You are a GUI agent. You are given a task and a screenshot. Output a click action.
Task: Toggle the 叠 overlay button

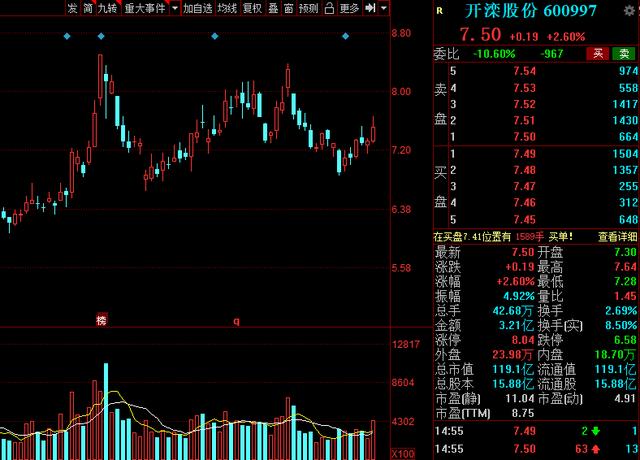coord(273,8)
